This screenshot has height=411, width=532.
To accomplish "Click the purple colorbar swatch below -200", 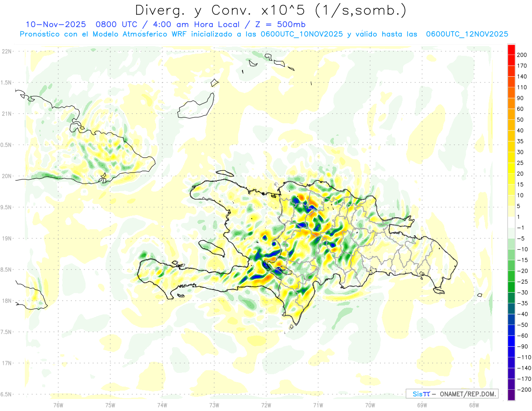I will 511,395.
